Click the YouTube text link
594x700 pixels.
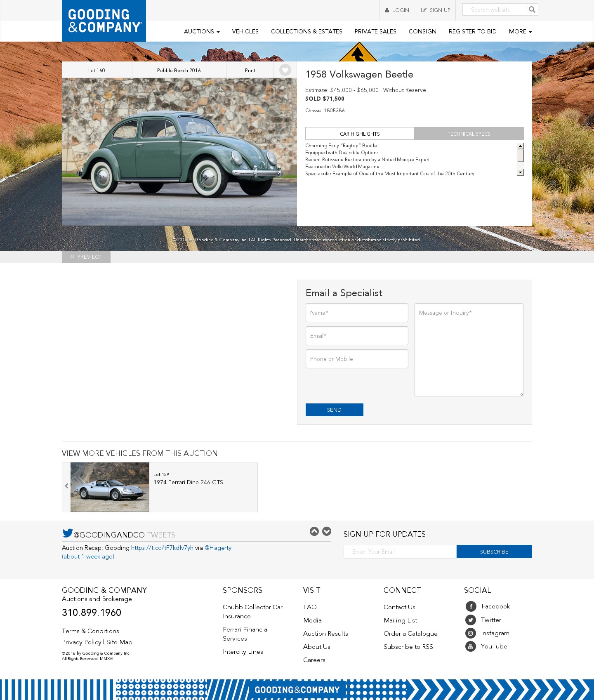coord(494,646)
